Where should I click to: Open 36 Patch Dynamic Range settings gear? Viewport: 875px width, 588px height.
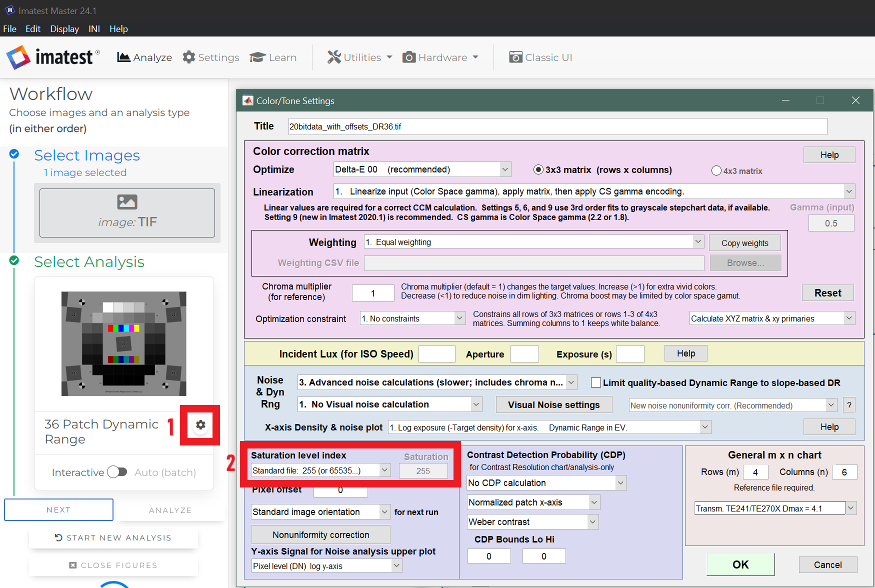(200, 425)
